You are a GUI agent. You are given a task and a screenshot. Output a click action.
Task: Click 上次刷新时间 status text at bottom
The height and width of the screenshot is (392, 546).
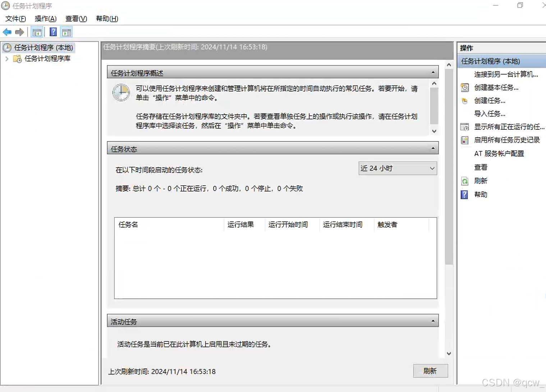tap(162, 372)
